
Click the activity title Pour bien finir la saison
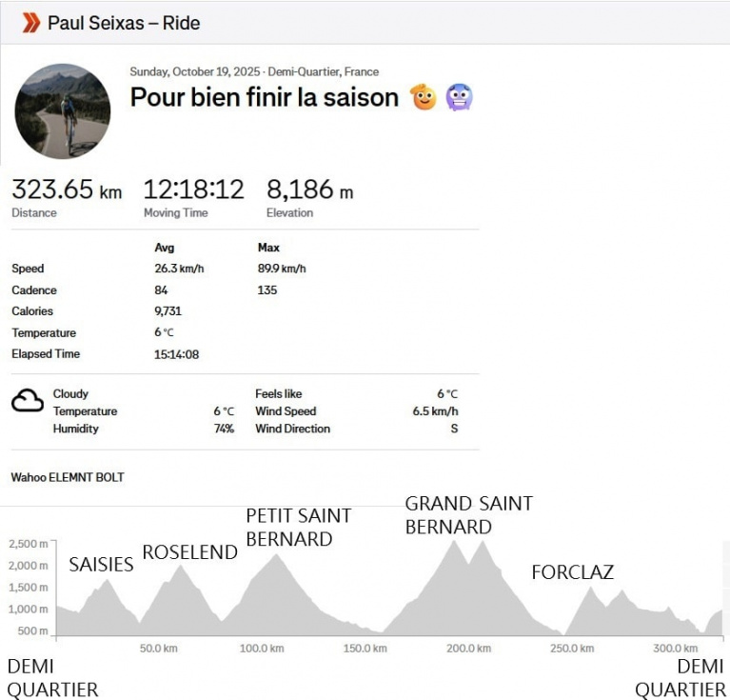[264, 97]
